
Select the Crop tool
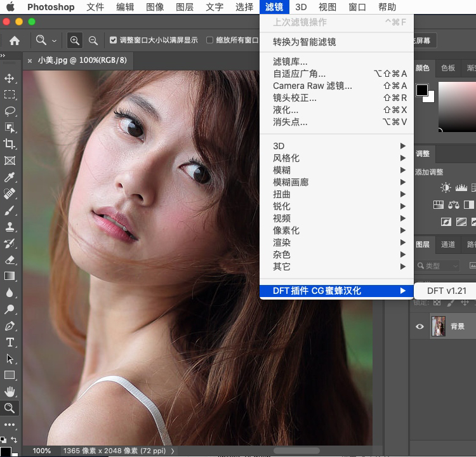click(x=10, y=144)
